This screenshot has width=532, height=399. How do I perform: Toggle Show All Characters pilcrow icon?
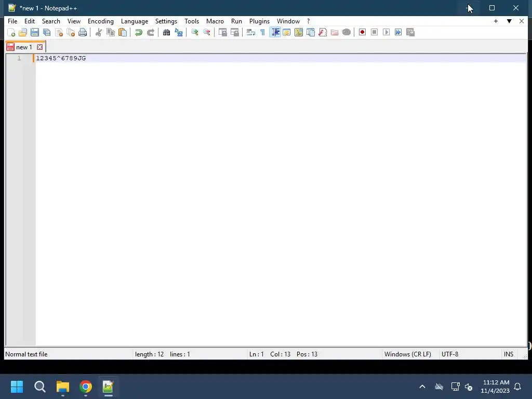pyautogui.click(x=262, y=32)
